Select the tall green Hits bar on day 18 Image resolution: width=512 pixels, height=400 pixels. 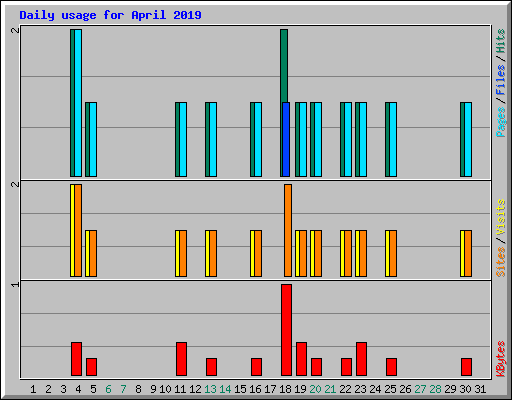[x=284, y=66]
